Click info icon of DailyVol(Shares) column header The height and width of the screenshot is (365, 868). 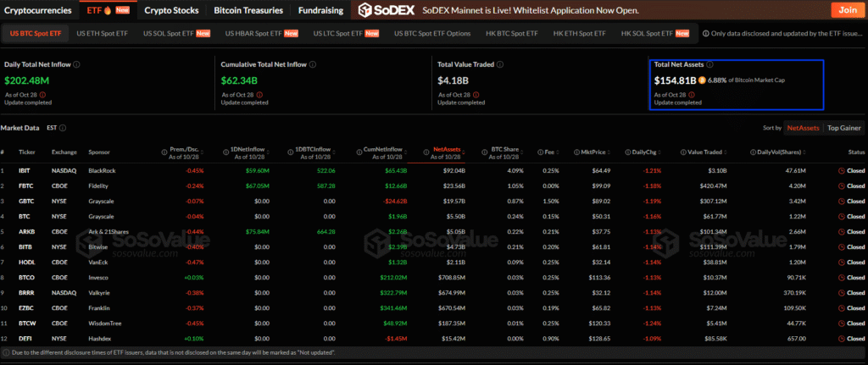pos(753,152)
